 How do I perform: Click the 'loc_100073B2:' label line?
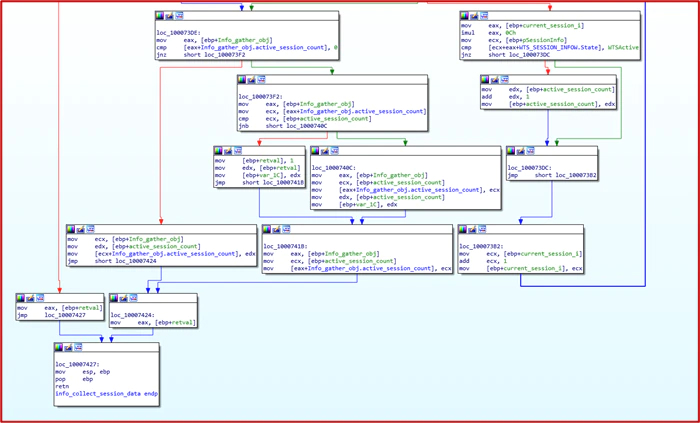481,246
